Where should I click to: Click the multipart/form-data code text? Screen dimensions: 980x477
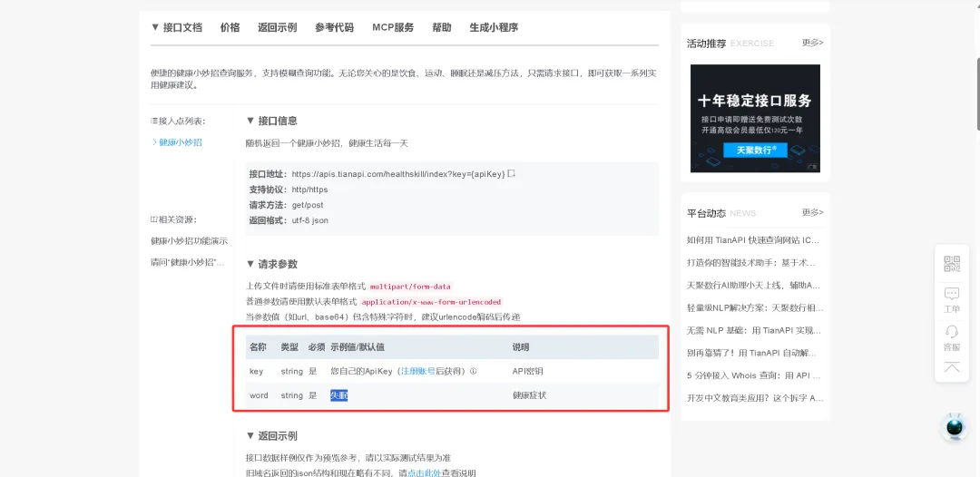[410, 287]
